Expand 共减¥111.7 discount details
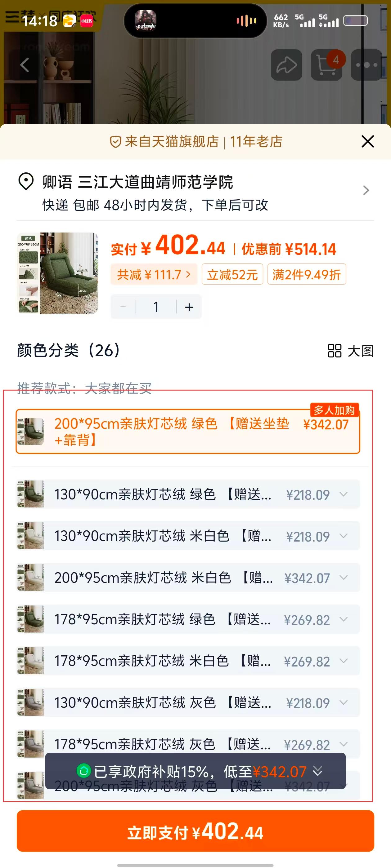Image resolution: width=391 pixels, height=868 pixels. [x=154, y=275]
